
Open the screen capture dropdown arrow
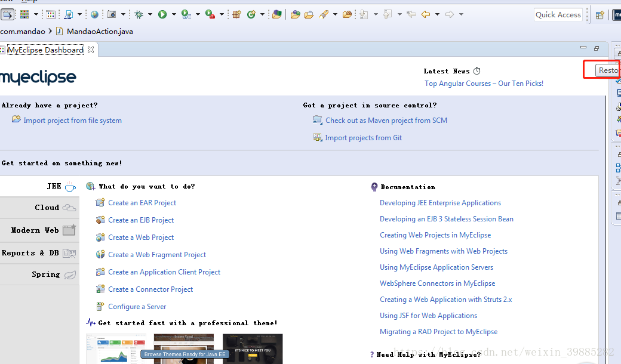click(x=123, y=15)
